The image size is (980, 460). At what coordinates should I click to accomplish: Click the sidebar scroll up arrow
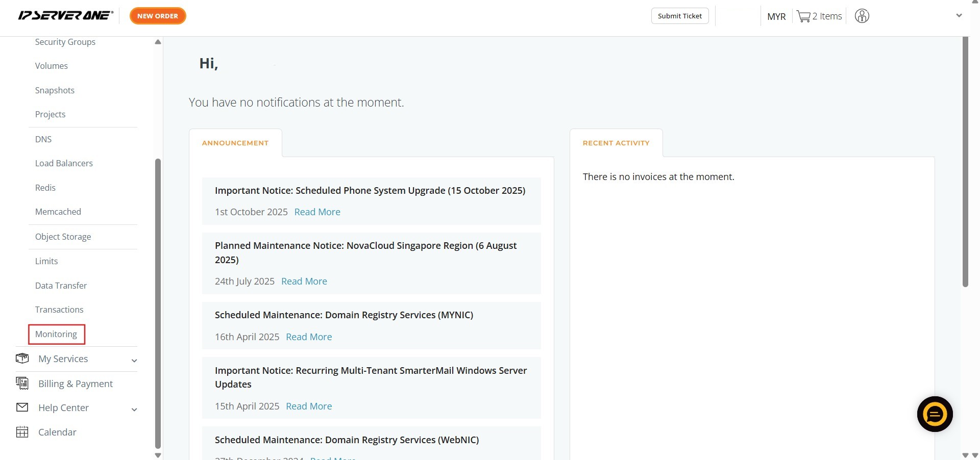tap(158, 42)
